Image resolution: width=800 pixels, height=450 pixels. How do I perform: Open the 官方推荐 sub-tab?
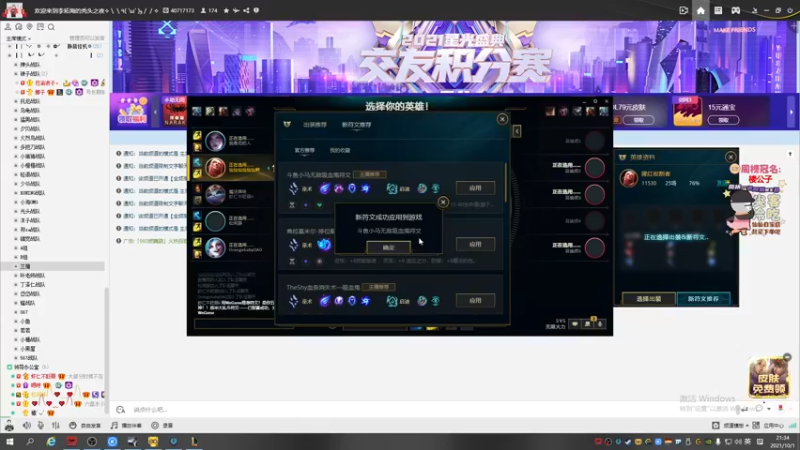[x=305, y=151]
